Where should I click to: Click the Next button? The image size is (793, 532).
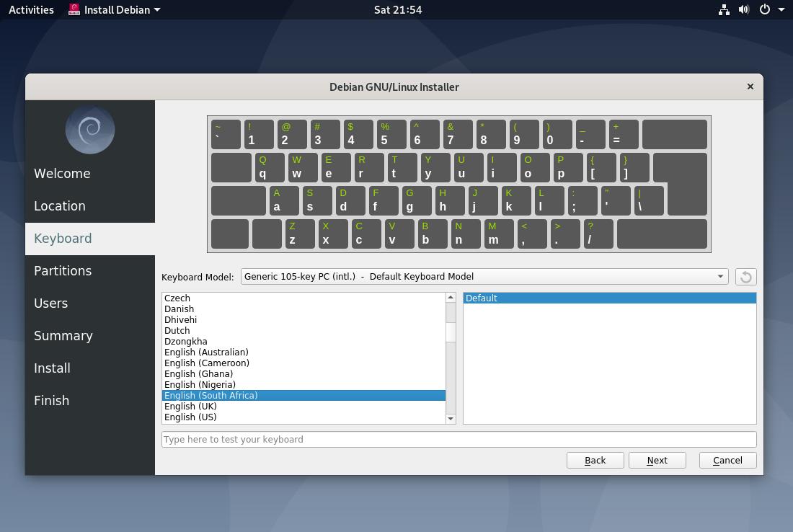(x=657, y=460)
